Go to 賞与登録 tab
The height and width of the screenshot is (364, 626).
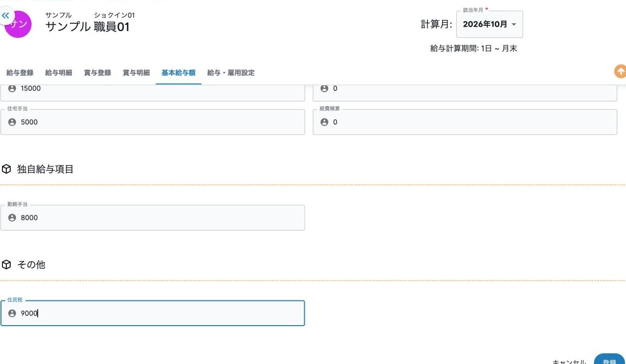[98, 73]
